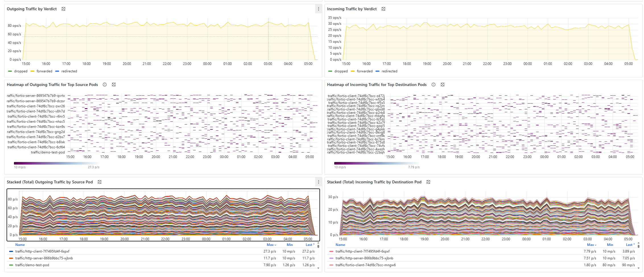644x277 pixels.
Task: Click the status icon beside "Stacked (Total) Outgoing Traffic by Source Pod"
Action: pyautogui.click(x=100, y=182)
